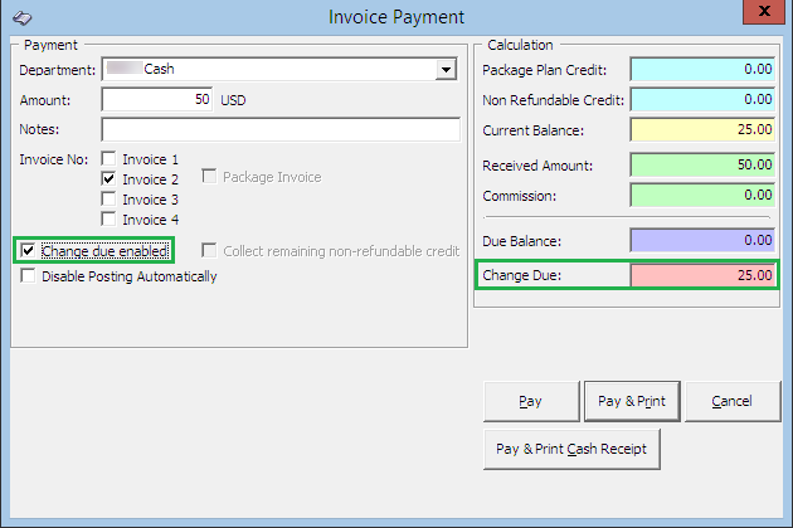The width and height of the screenshot is (793, 529).
Task: Click the Pay button
Action: pos(531,401)
